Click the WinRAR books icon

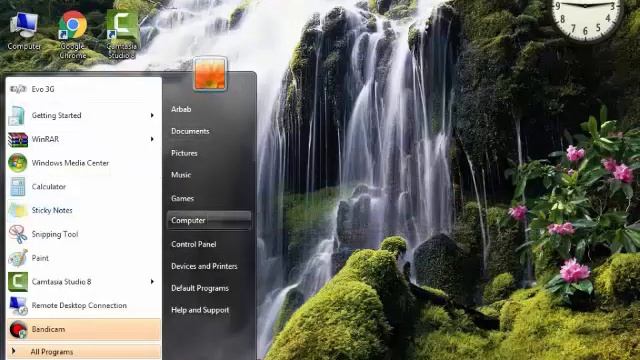coord(18,139)
